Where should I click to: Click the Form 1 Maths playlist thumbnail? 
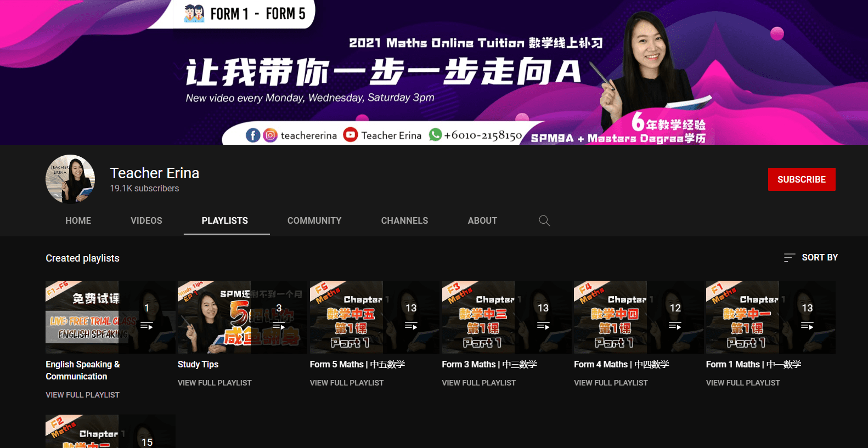tap(771, 317)
